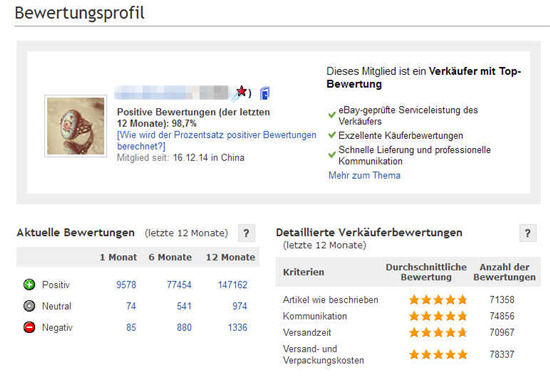
Task: Open 'Wie wird der Prozentsatz' explanation link
Action: point(216,140)
